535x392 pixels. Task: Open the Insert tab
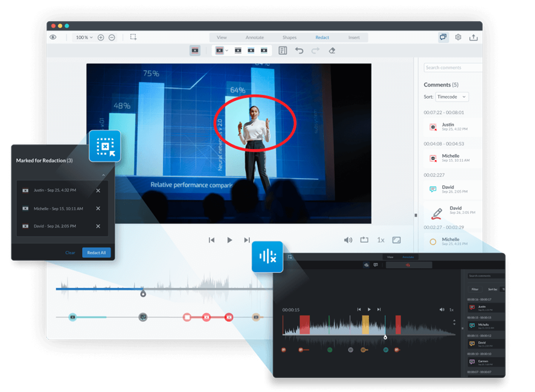(x=354, y=37)
